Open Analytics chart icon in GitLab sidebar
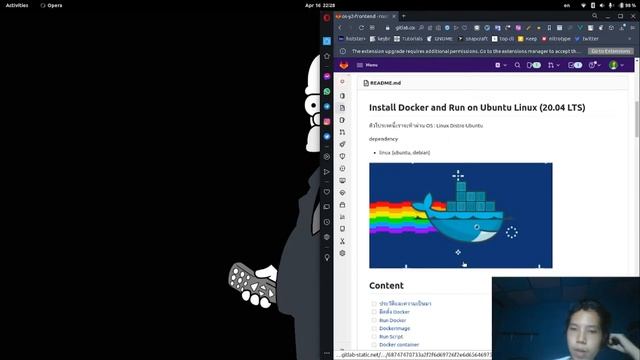Viewport: 640px width, 360px height. (342, 217)
